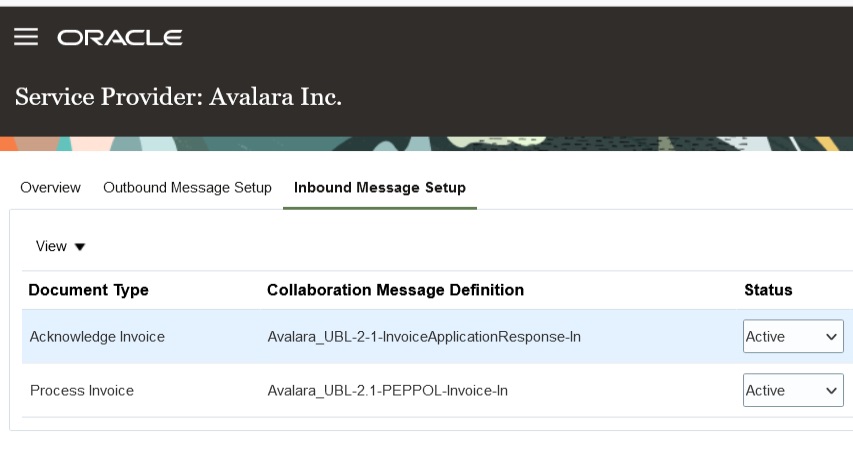Open Status dropdown for Acknowledge Invoice
853x458 pixels.
pos(792,337)
